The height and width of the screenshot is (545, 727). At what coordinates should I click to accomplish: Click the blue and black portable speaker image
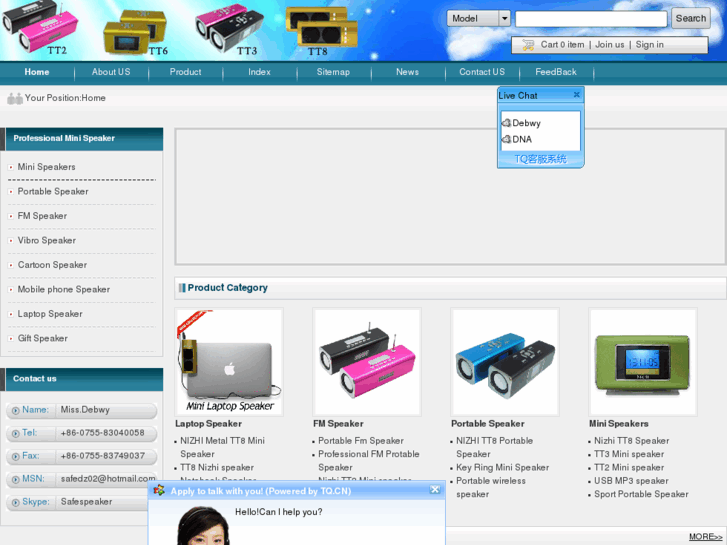505,362
